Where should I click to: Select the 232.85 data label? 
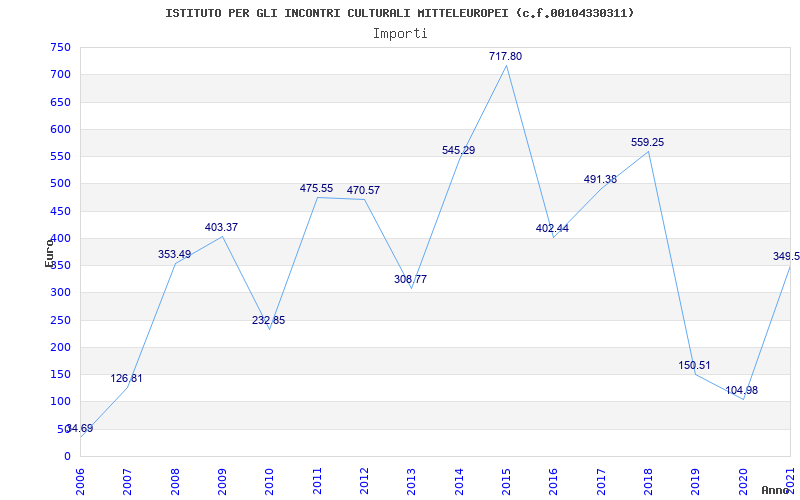(x=268, y=320)
